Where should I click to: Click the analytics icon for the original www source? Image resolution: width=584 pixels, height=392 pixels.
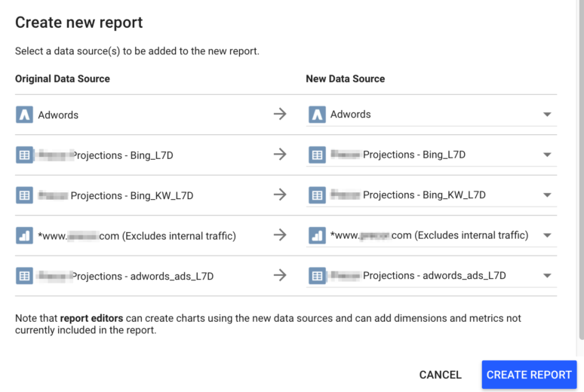[x=24, y=236]
